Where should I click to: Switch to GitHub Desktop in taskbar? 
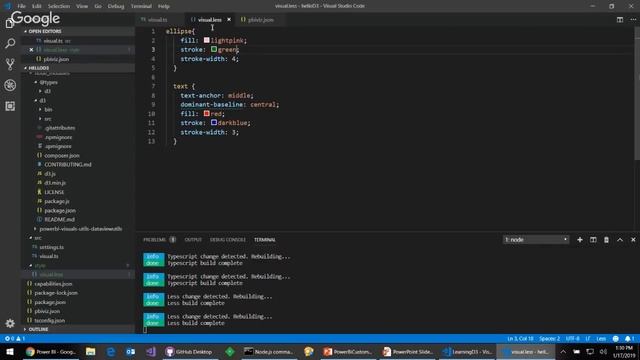pyautogui.click(x=189, y=351)
